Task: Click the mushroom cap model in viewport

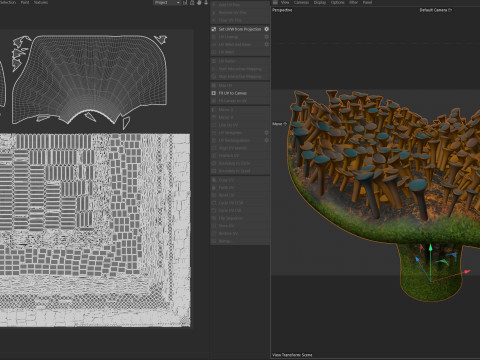Action: tap(383, 167)
